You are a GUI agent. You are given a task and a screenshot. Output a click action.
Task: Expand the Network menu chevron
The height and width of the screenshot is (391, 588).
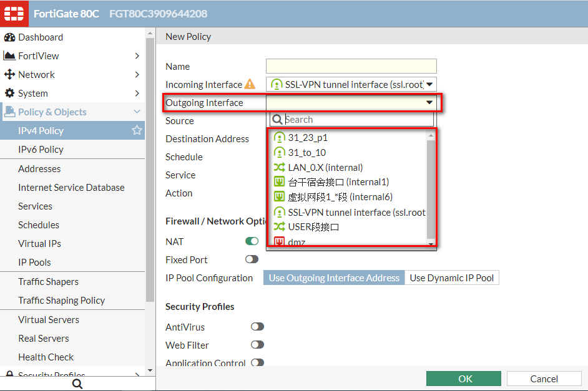[137, 75]
